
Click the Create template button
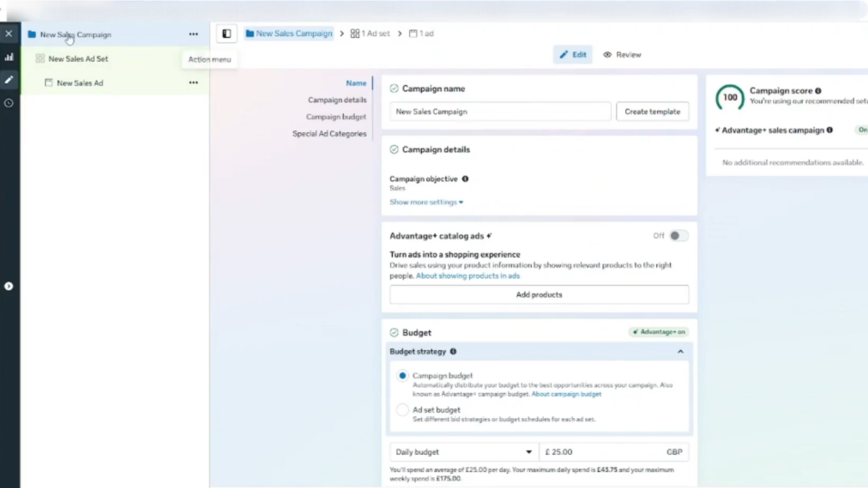pos(652,112)
